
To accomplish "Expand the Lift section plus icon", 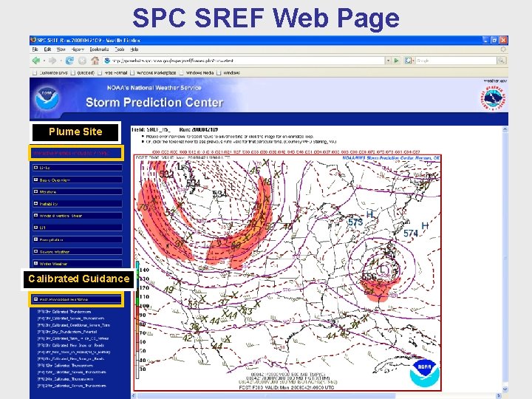I will [35, 227].
